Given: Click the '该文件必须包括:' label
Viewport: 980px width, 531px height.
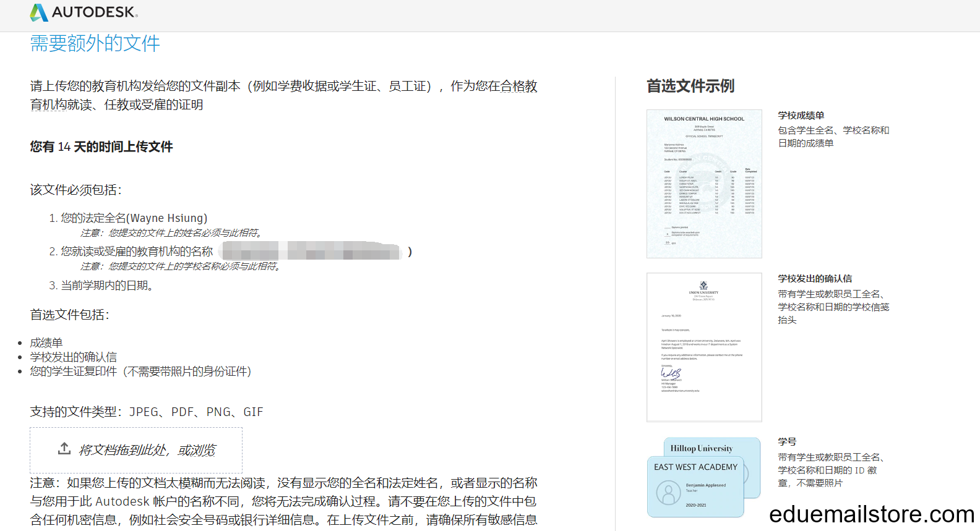Looking at the screenshot, I should [76, 190].
